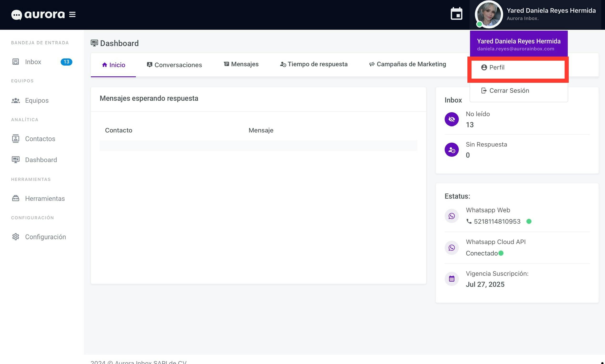The image size is (605, 364).
Task: Open the calendar icon in header
Action: pyautogui.click(x=456, y=14)
